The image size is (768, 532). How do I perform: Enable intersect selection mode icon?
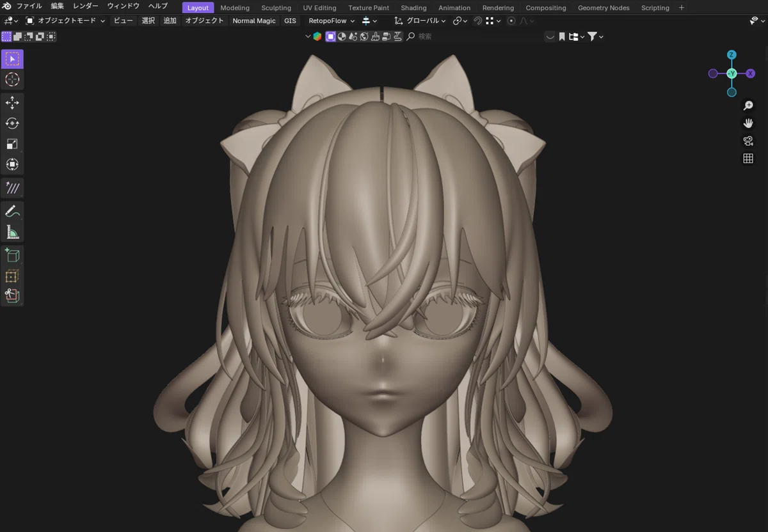coord(51,36)
